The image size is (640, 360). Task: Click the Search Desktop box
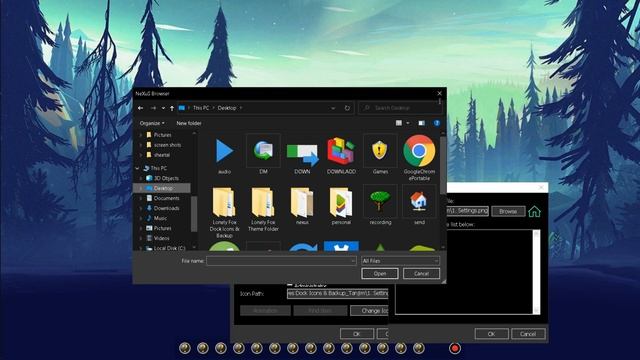click(400, 108)
